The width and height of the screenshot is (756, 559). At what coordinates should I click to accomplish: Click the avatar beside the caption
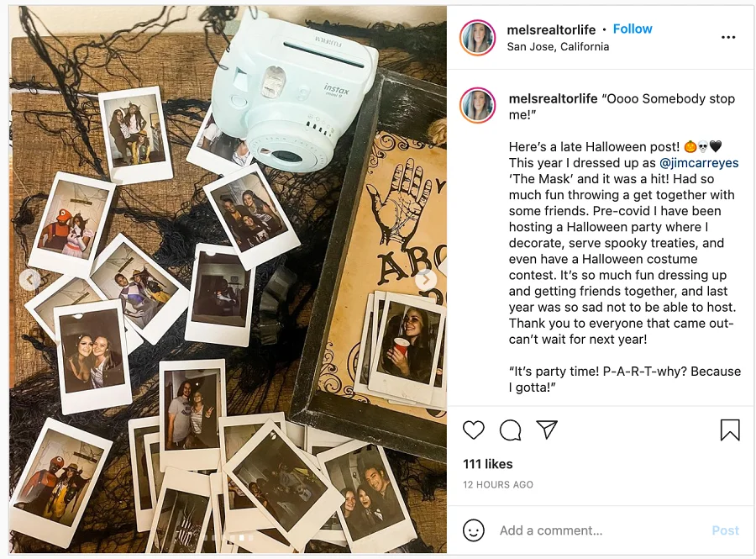[x=477, y=105]
